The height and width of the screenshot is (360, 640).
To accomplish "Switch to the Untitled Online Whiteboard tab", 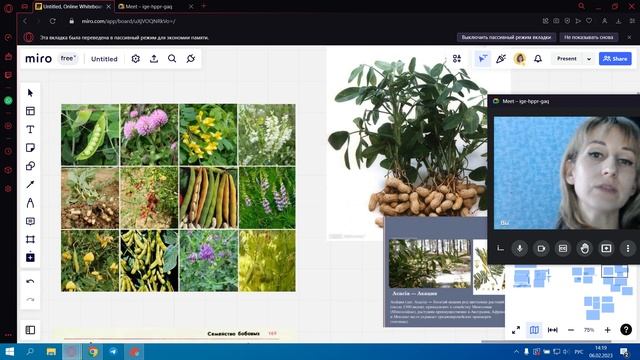I will click(72, 7).
